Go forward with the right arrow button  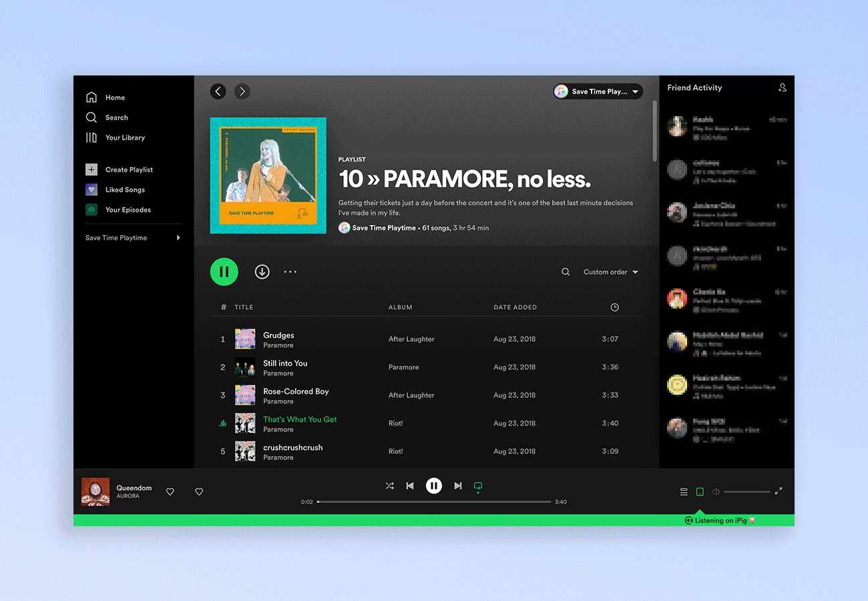point(242,91)
